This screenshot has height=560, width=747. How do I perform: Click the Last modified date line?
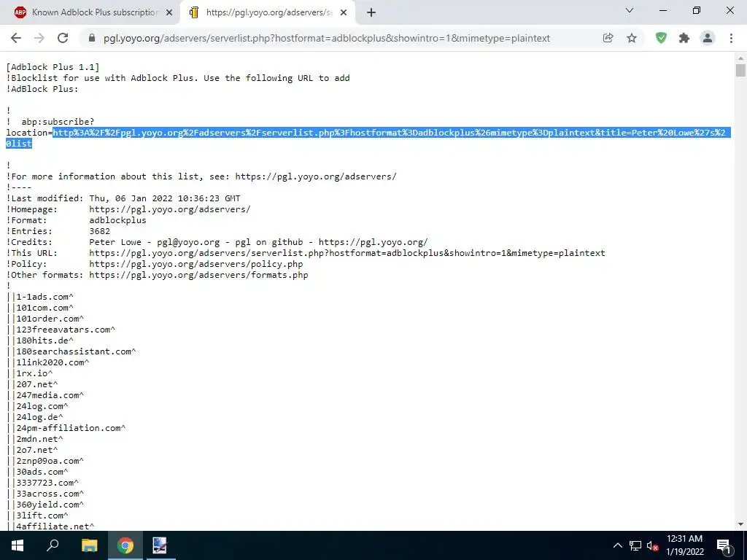click(123, 198)
